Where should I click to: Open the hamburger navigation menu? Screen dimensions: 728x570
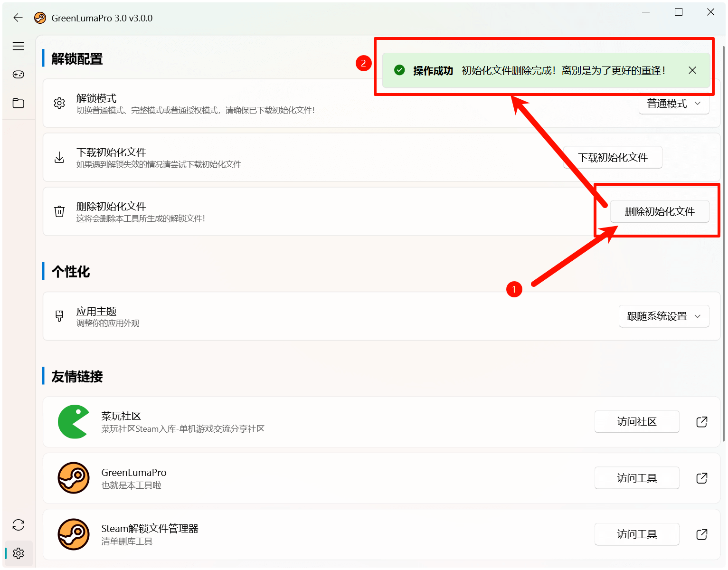[x=19, y=46]
